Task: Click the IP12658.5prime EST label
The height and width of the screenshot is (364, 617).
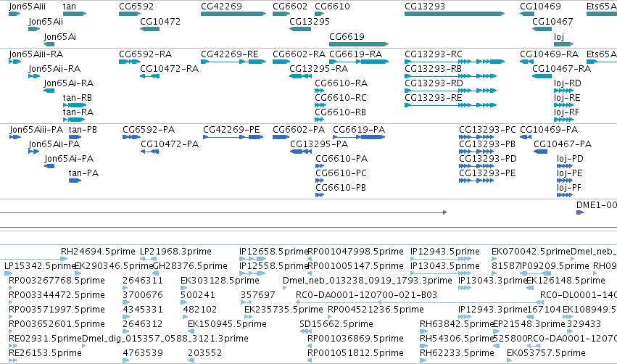Action: (x=273, y=252)
